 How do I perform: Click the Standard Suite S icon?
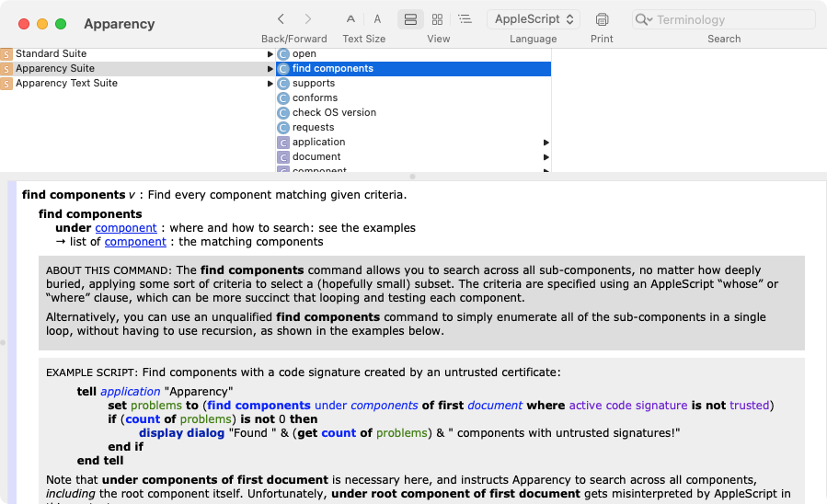6,54
